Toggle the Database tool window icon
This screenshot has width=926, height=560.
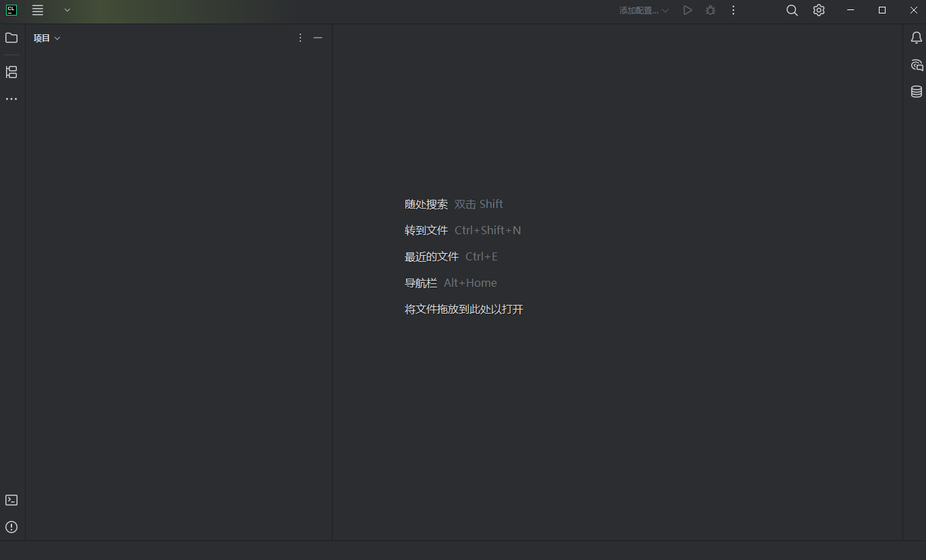[916, 92]
